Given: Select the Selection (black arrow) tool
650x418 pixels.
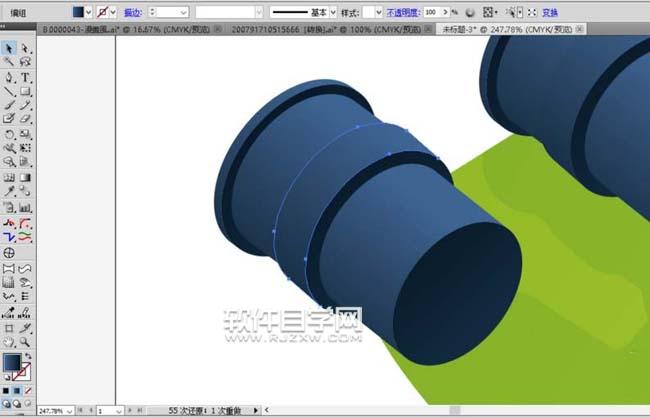Looking at the screenshot, I should point(9,47).
